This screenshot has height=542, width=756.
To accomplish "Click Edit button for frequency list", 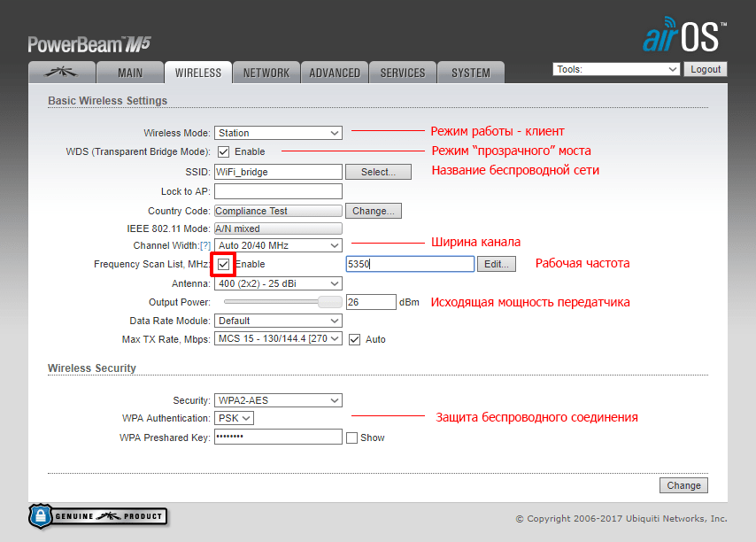I will coord(496,264).
